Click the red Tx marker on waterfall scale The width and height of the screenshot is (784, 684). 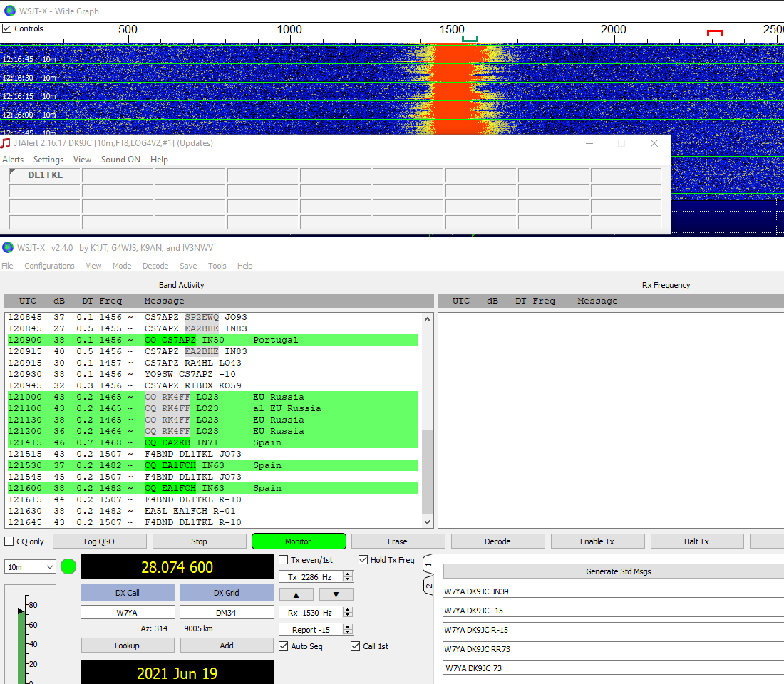pos(715,33)
